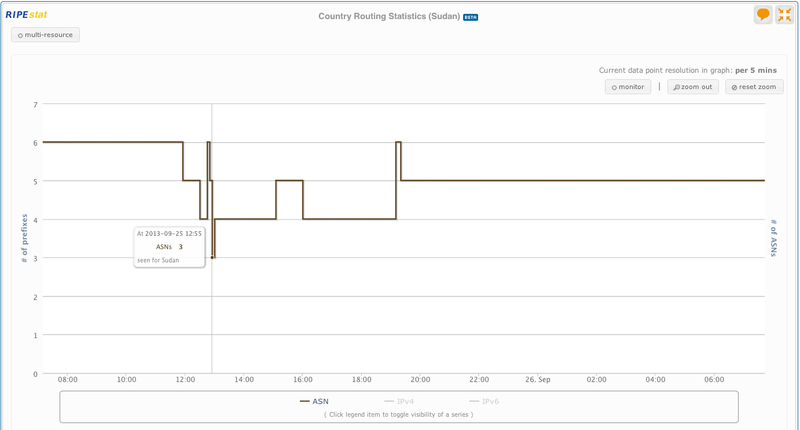Click the Country Routing Statistics (Sudan) title

pyautogui.click(x=389, y=16)
